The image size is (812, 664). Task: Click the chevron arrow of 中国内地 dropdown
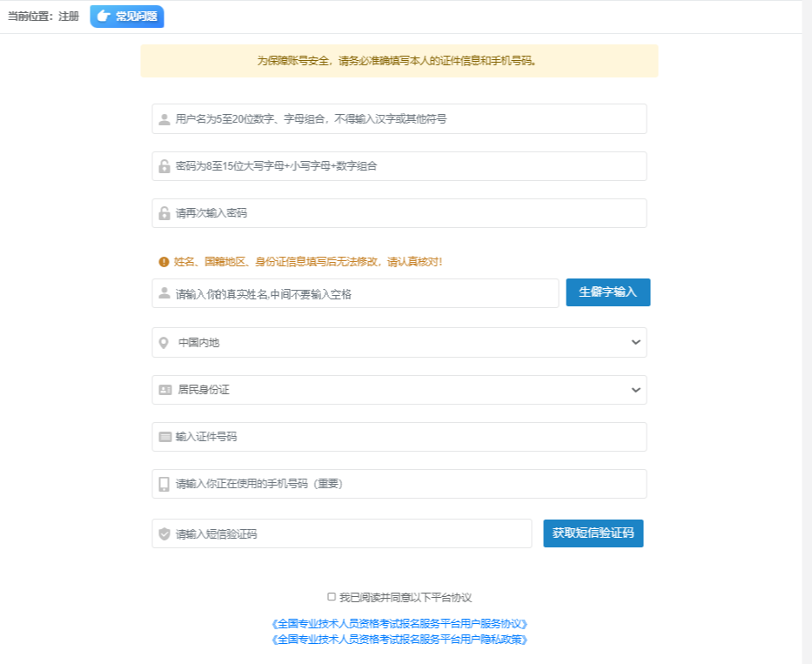coord(636,342)
